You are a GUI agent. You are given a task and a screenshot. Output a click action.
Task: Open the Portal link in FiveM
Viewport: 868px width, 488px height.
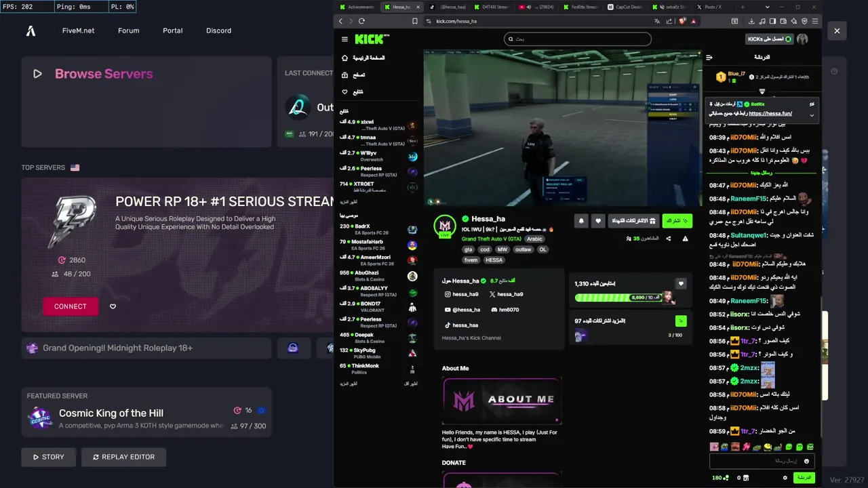click(x=172, y=30)
